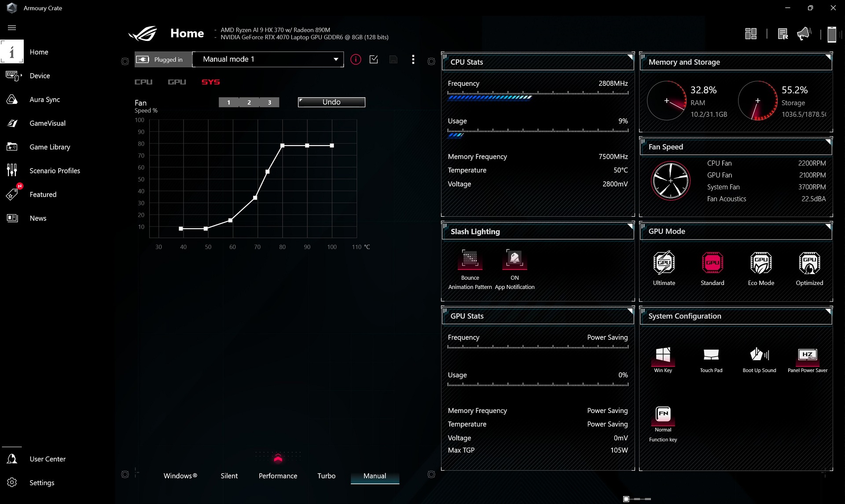Open the Game Library icon
Viewport: 845px width, 504px height.
coord(12,147)
